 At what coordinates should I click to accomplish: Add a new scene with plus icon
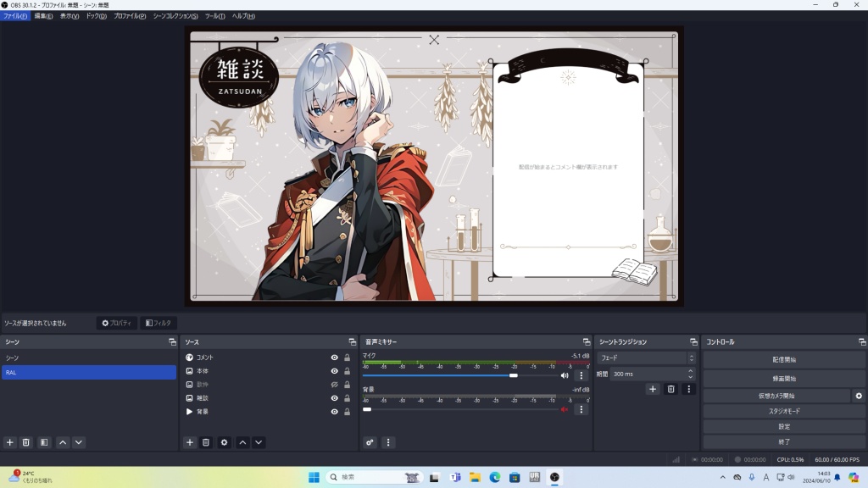[x=9, y=442]
